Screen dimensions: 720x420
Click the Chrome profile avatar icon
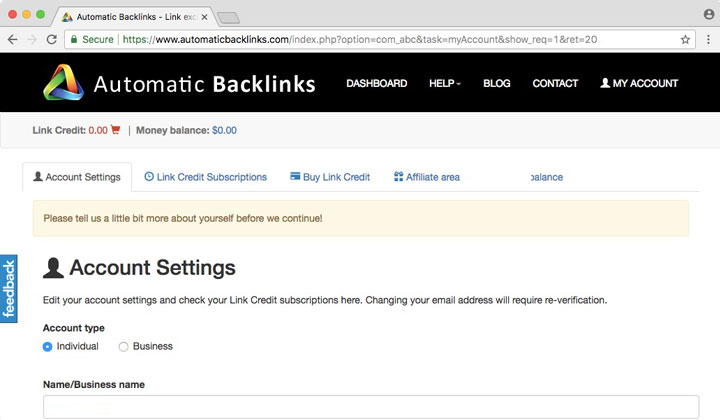pos(709,15)
